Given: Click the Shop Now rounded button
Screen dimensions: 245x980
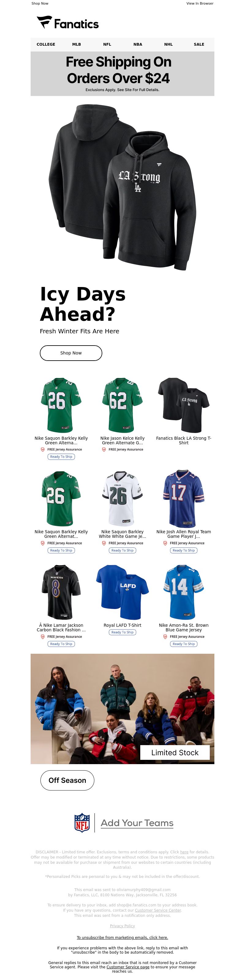Looking at the screenshot, I should click(x=71, y=353).
